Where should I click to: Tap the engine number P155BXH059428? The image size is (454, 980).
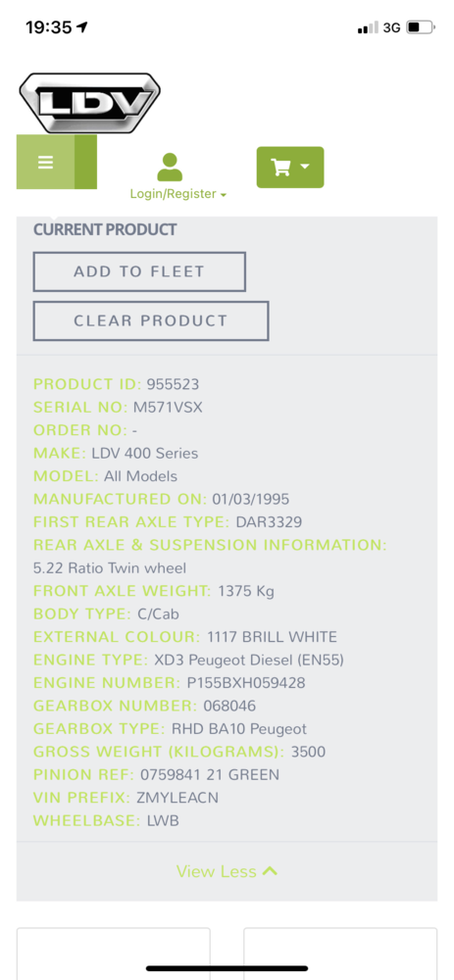click(x=246, y=683)
